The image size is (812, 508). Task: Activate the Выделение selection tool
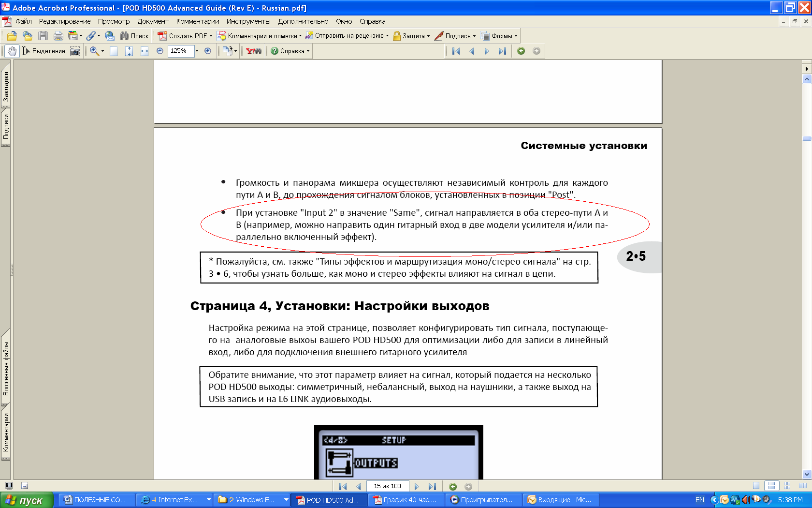pyautogui.click(x=43, y=51)
